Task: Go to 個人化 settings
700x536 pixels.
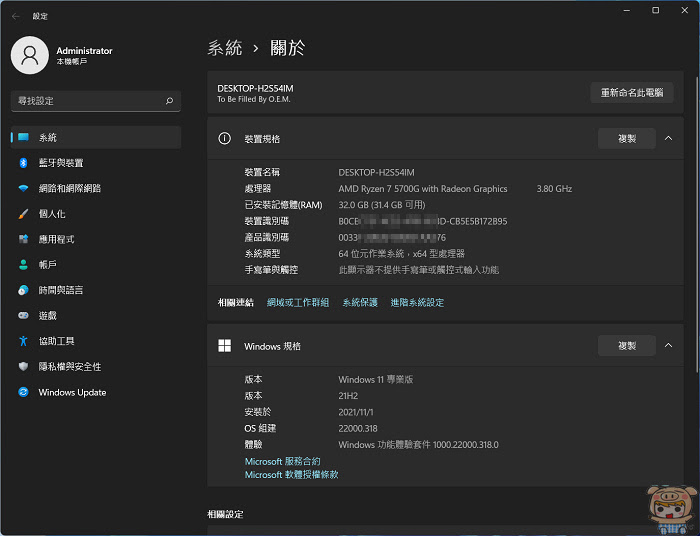Action: click(96, 214)
